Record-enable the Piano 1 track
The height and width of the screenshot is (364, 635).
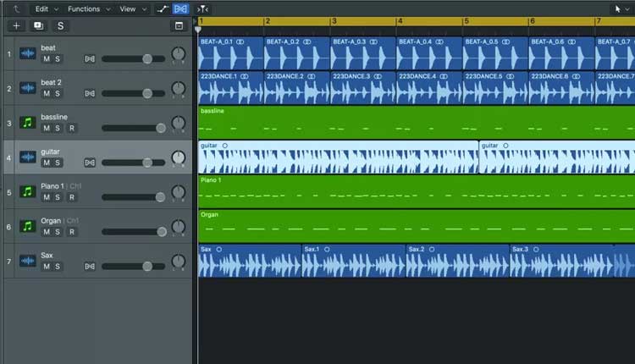pos(72,197)
